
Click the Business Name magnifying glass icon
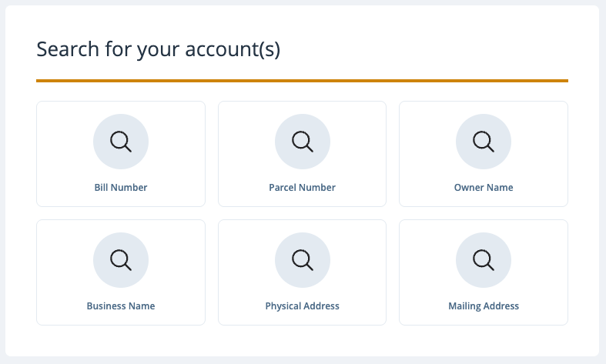(121, 260)
